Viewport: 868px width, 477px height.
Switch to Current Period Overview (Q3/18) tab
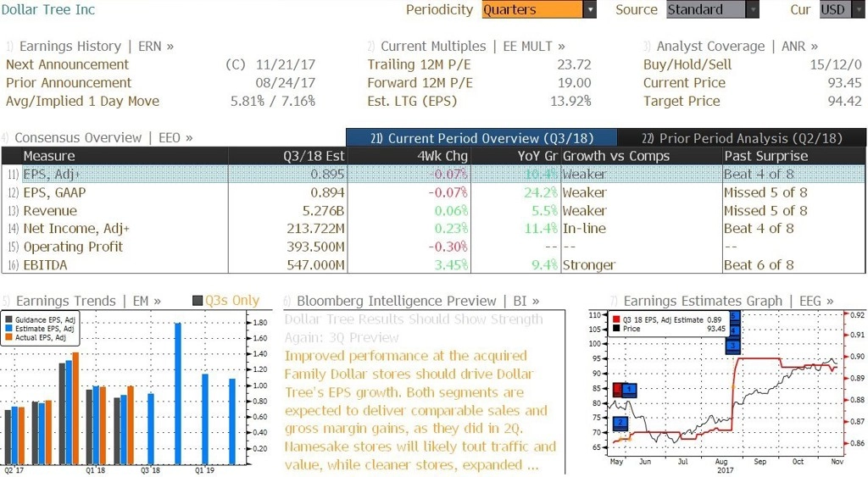tap(481, 138)
